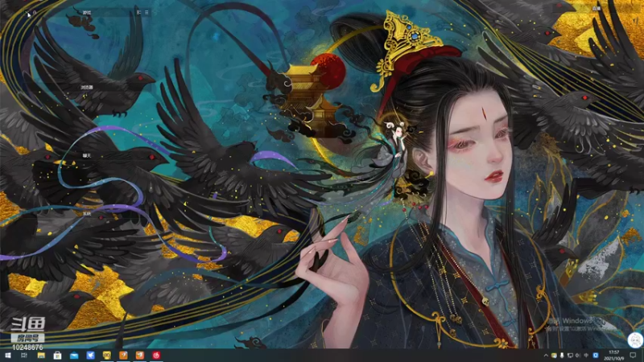Open the blue bird app on taskbar
This screenshot has width=644, height=362.
(x=90, y=356)
